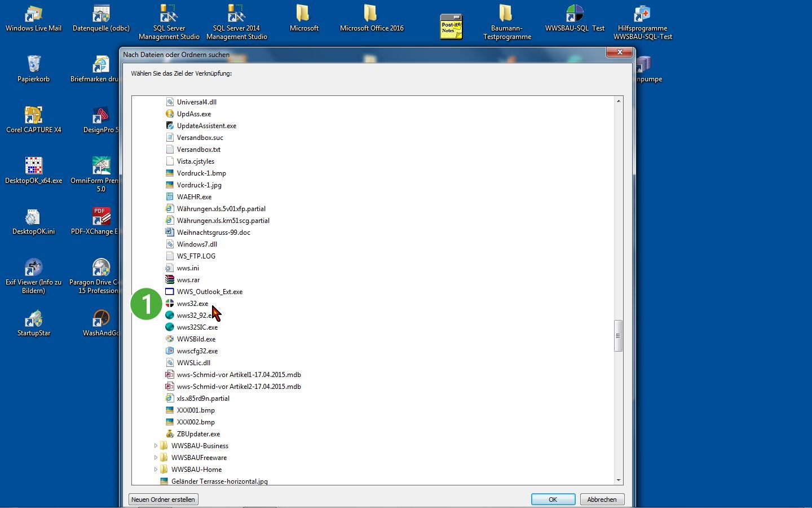Image resolution: width=812 pixels, height=508 pixels.
Task: Select wwscfg32.exe in the list
Action: (x=197, y=351)
